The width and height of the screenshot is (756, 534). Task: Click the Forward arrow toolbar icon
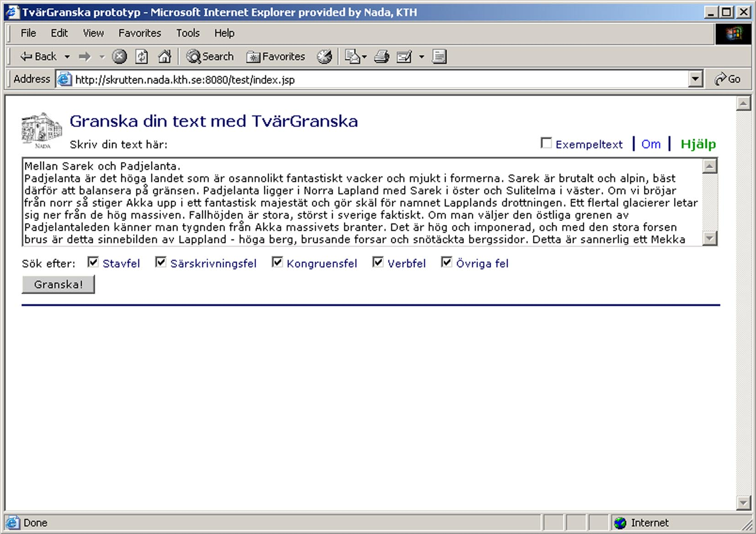point(85,57)
